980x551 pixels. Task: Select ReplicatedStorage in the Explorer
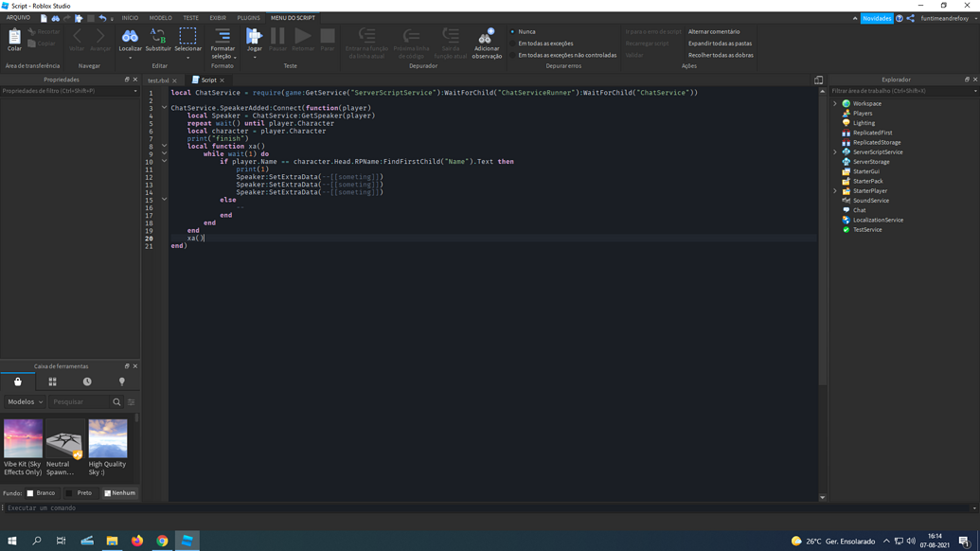877,142
